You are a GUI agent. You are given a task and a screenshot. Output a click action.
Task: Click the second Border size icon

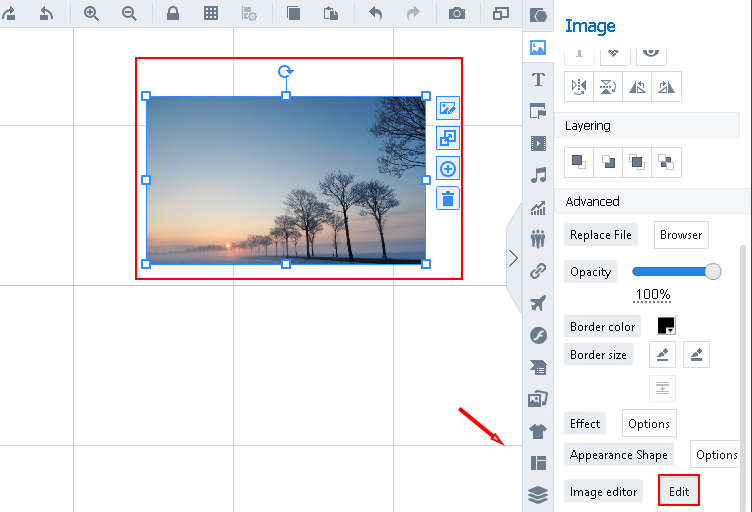[696, 355]
